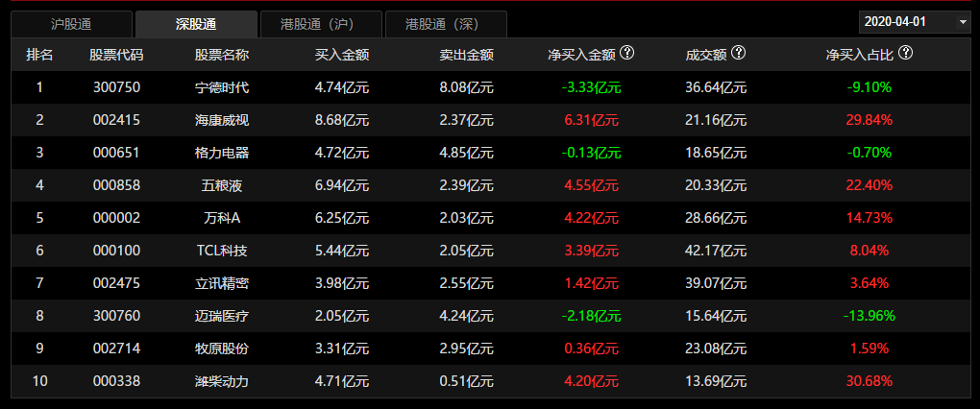The height and width of the screenshot is (409, 980).
Task: Click help icon next to 成交额
Action: tap(738, 53)
